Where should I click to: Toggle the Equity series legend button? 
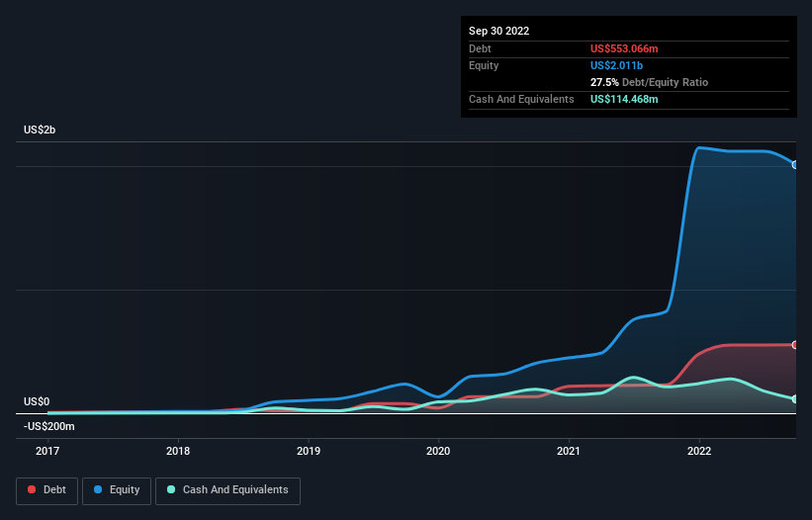pos(117,490)
